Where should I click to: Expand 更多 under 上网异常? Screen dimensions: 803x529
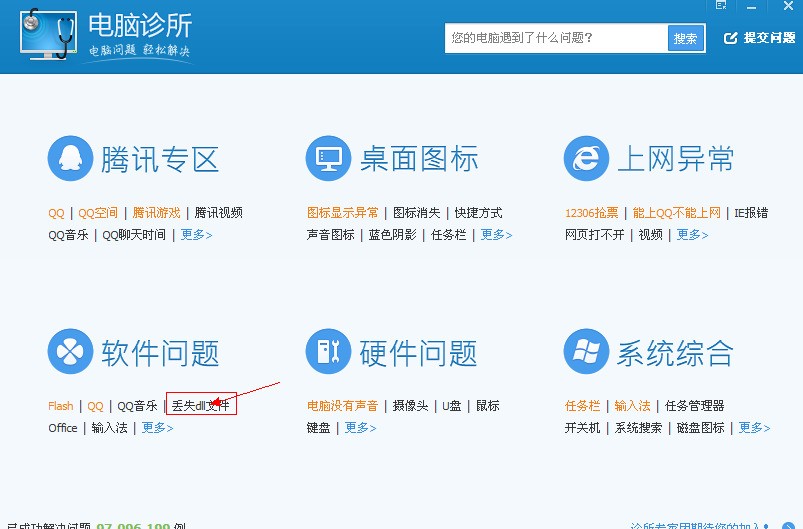coord(692,235)
